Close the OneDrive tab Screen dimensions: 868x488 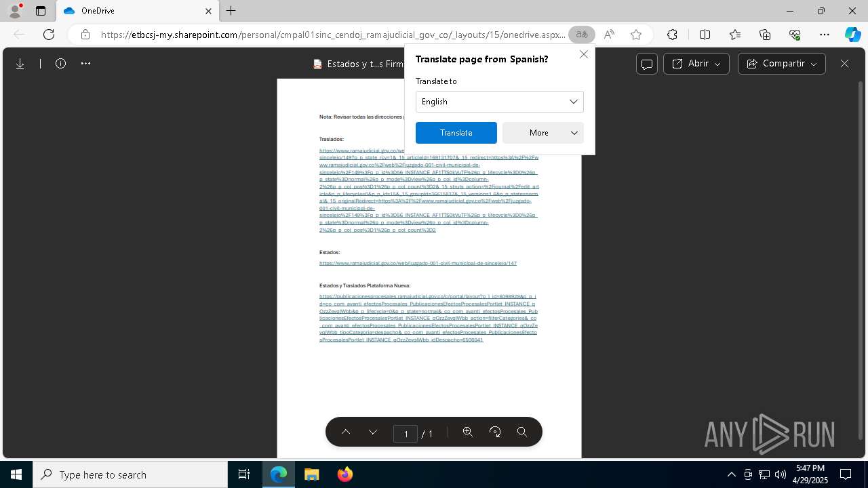pos(209,11)
